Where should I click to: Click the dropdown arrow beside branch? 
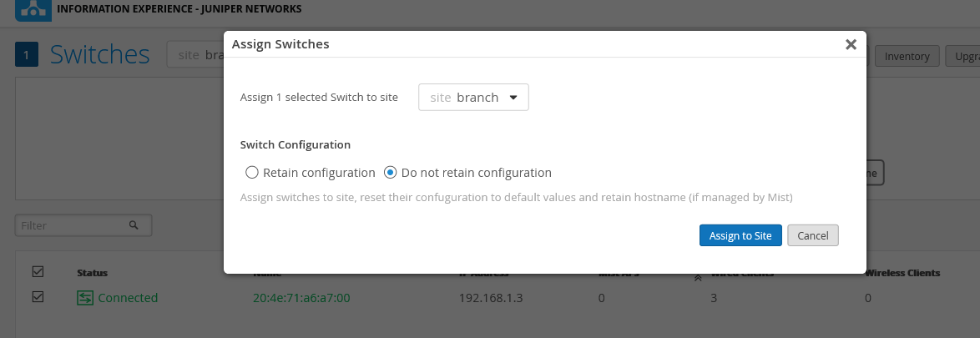513,98
